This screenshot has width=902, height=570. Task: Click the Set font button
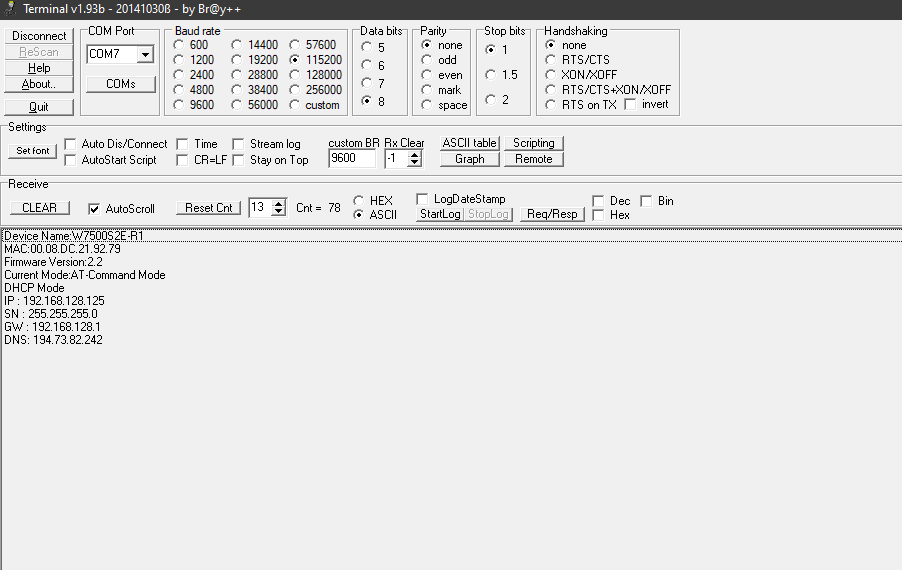(x=33, y=151)
